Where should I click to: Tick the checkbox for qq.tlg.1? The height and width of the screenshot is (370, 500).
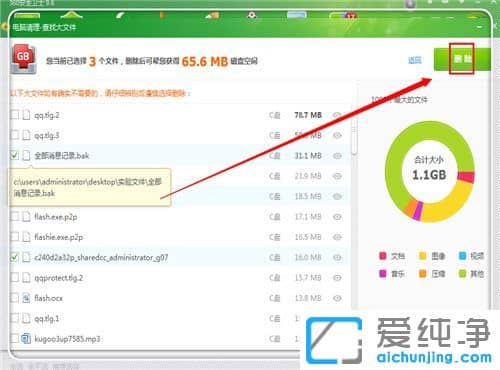tap(14, 318)
